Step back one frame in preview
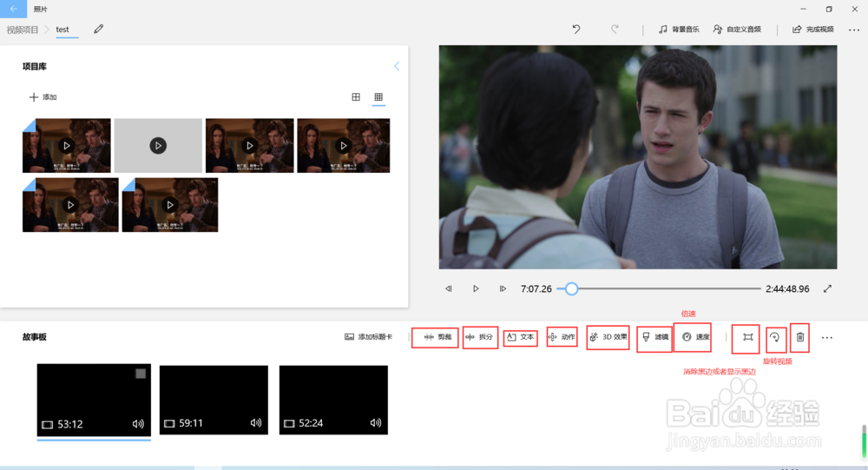Image resolution: width=868 pixels, height=470 pixels. click(449, 288)
